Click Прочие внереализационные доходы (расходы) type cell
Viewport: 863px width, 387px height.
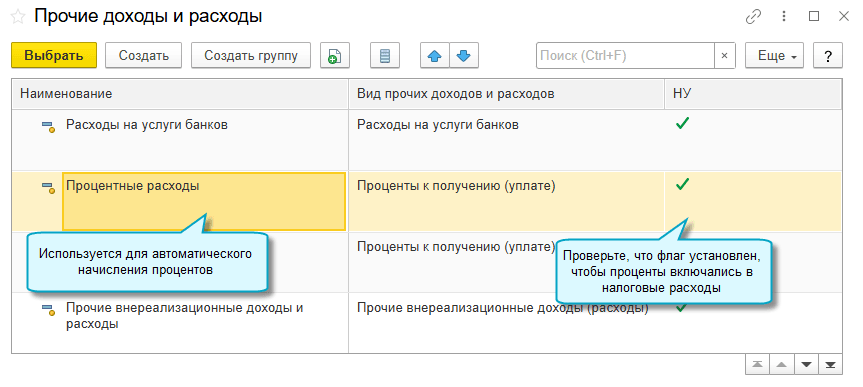506,323
